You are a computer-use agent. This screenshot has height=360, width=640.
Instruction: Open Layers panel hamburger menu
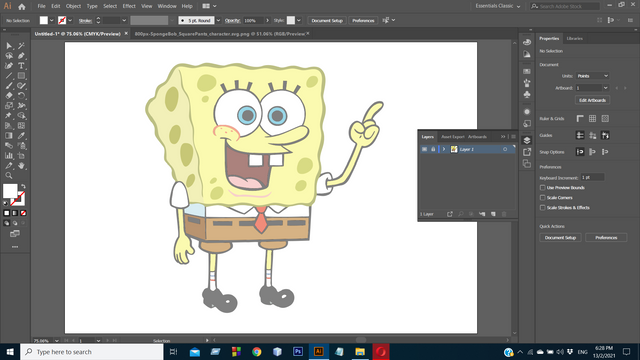tap(513, 137)
